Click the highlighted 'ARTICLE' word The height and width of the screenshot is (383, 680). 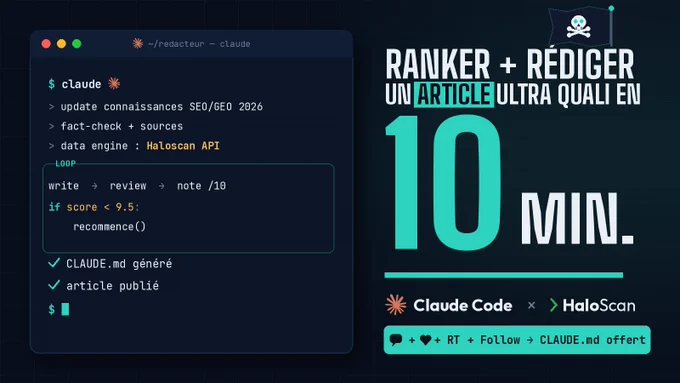[x=454, y=95]
